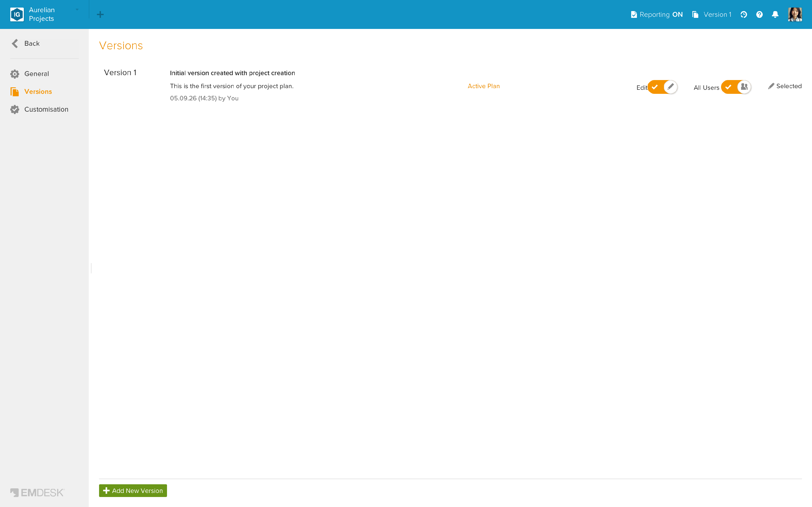
Task: Toggle Reporting ON in the header
Action: pos(657,14)
